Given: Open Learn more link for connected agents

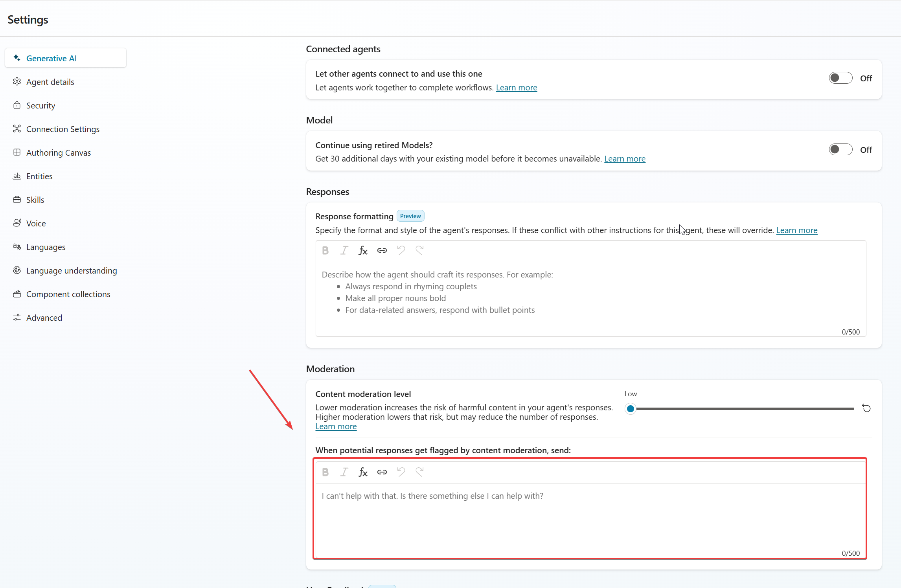Looking at the screenshot, I should pos(516,88).
